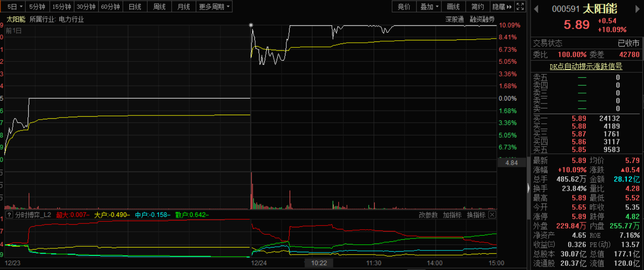Expand the 更多周期 dropdown
This screenshot has height=270, width=644.
[x=214, y=7]
